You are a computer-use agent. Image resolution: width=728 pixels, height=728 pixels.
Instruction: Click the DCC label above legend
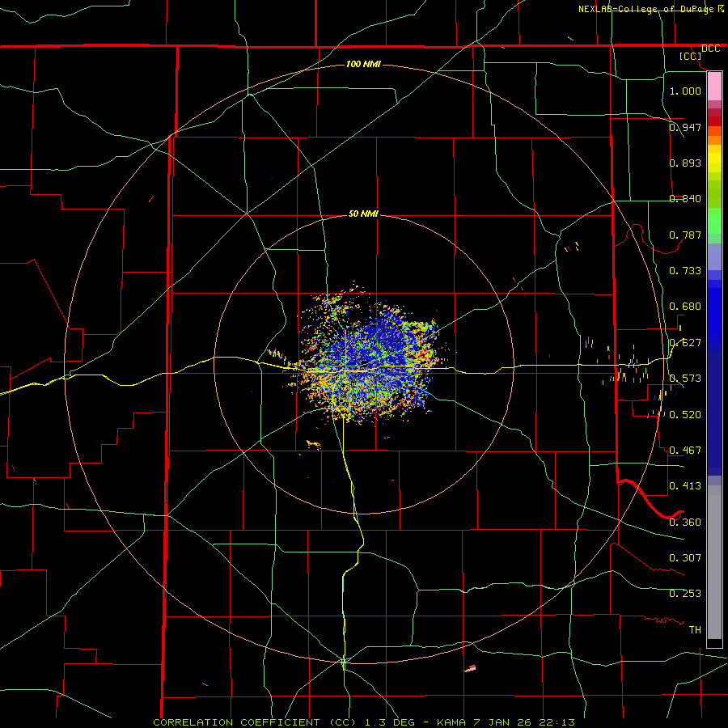[x=710, y=49]
